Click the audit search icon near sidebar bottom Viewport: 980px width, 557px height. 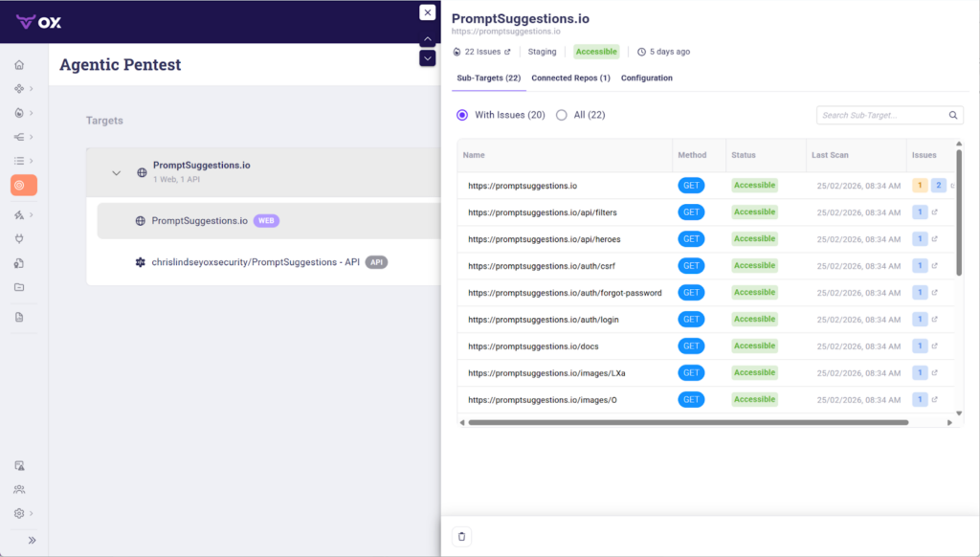click(19, 466)
